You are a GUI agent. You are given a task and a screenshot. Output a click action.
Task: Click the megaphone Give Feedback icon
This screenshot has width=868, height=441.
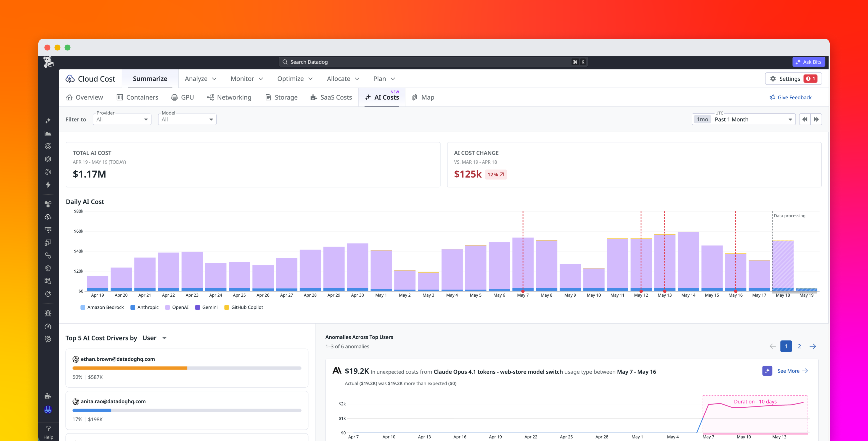point(772,97)
